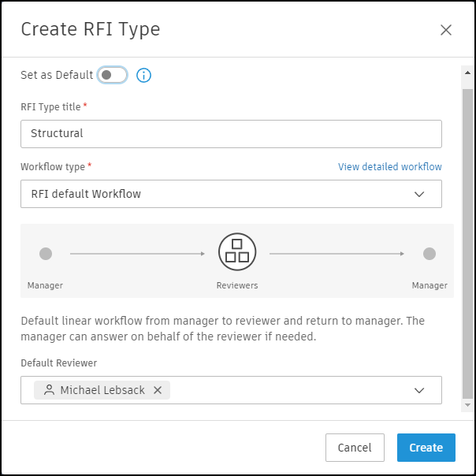Remove Michael Lebsack with the X icon
The width and height of the screenshot is (476, 476).
coord(158,390)
